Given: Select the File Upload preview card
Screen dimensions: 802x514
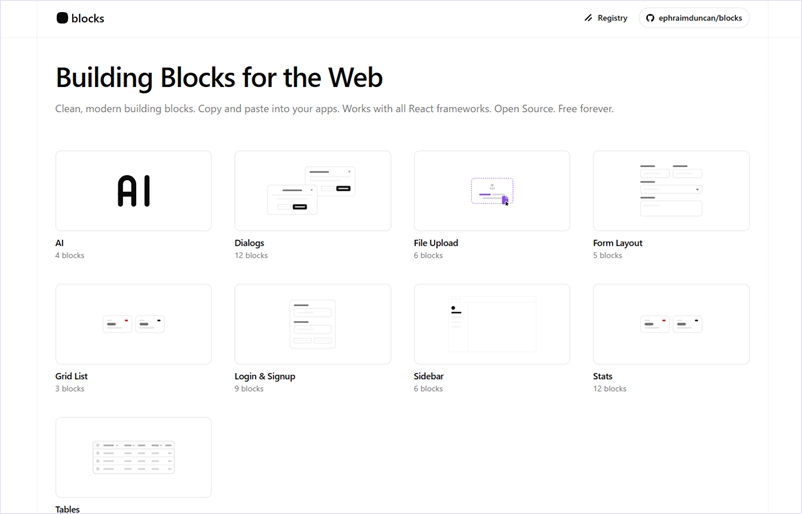Looking at the screenshot, I should [x=491, y=190].
